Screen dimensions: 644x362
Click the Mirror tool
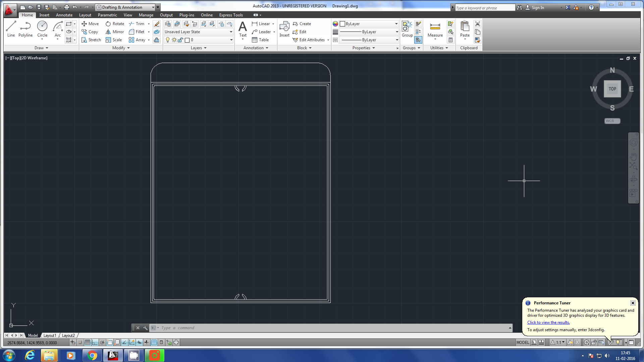[115, 32]
